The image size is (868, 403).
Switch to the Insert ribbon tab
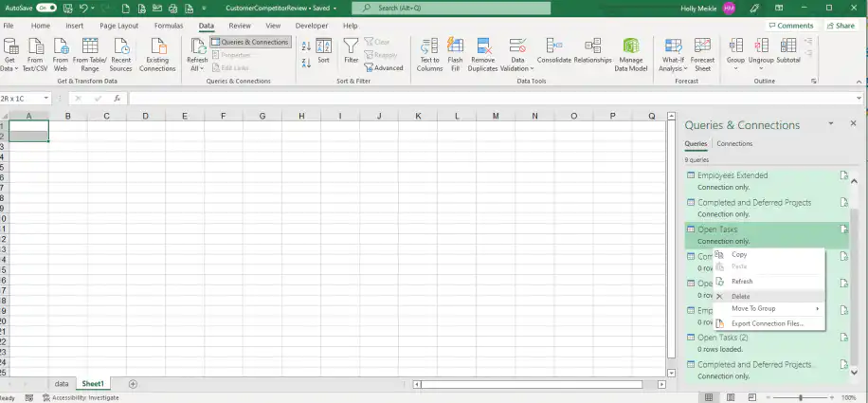pos(74,26)
